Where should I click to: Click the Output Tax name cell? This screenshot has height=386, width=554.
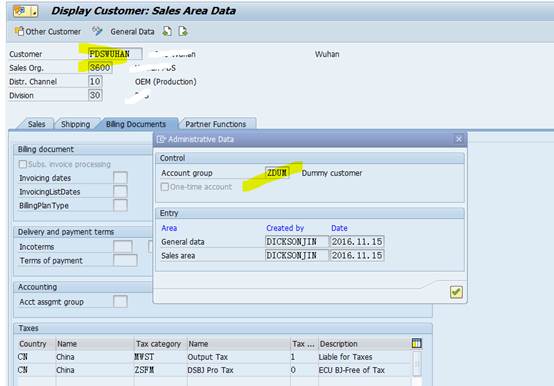[x=238, y=357]
